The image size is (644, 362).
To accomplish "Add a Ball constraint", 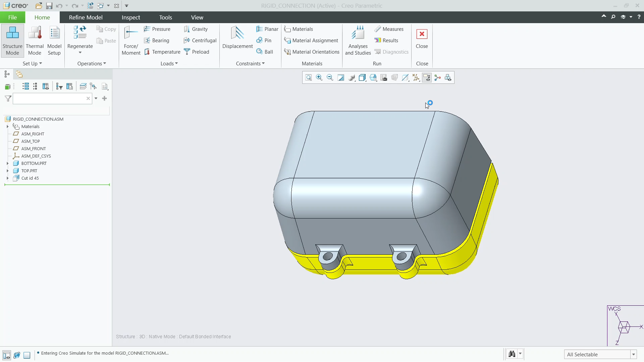I will (x=264, y=52).
